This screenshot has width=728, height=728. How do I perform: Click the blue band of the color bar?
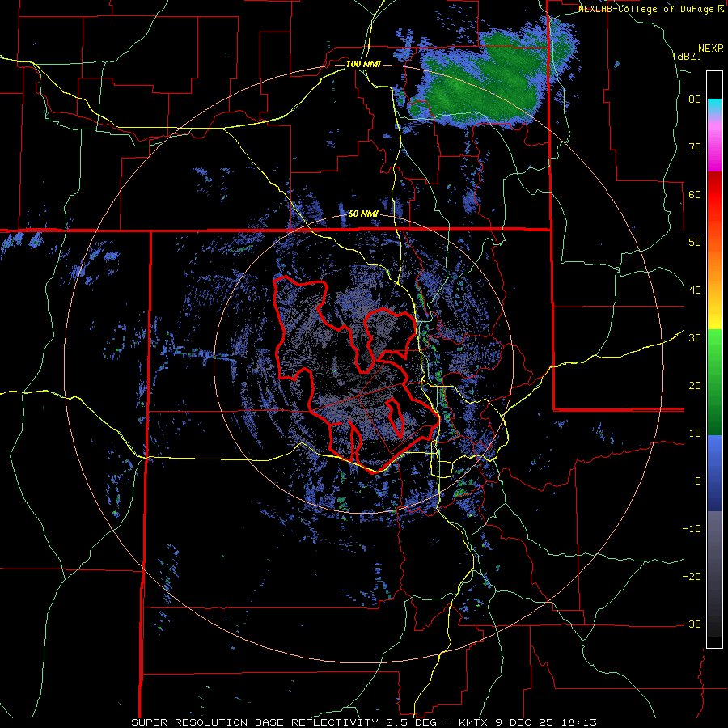point(714,473)
